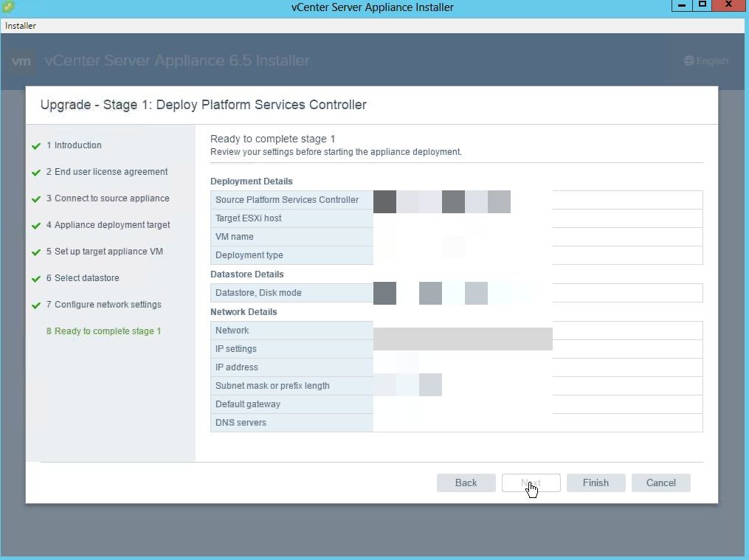749x560 pixels.
Task: Go to step 4 Appliance deployment target
Action: [x=111, y=225]
